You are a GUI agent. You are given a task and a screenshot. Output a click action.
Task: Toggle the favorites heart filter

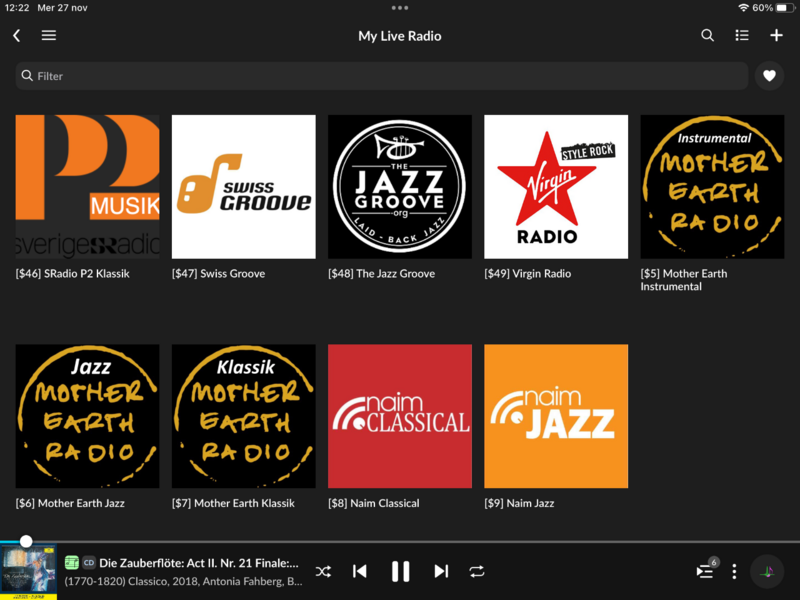point(769,76)
